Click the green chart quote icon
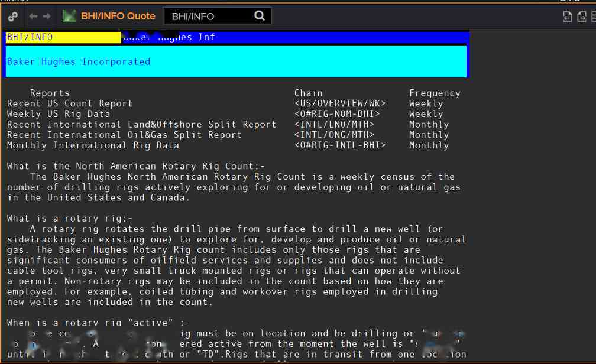Image resolution: width=596 pixels, height=364 pixels. [69, 16]
